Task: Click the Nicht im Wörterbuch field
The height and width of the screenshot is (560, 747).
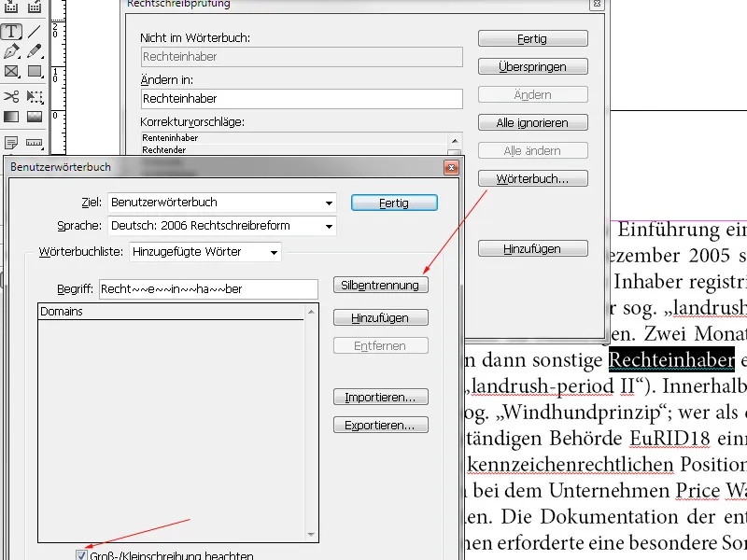Action: click(302, 57)
